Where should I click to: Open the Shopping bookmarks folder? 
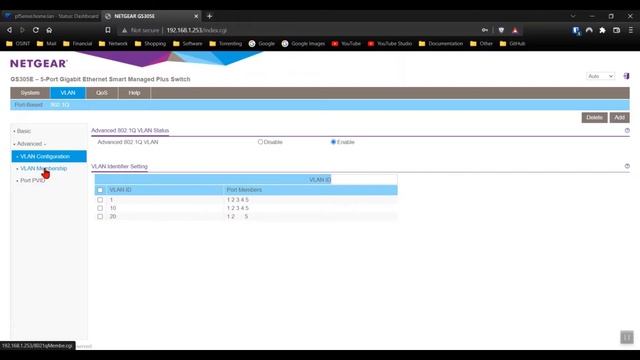[150, 44]
